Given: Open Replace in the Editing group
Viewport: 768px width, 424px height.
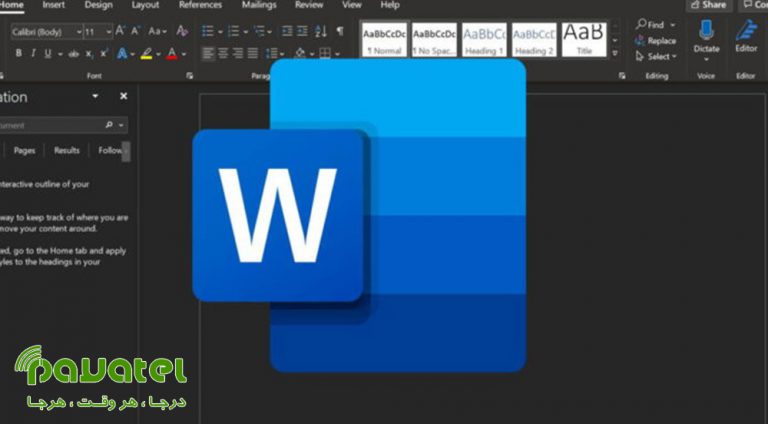Looking at the screenshot, I should pyautogui.click(x=656, y=41).
